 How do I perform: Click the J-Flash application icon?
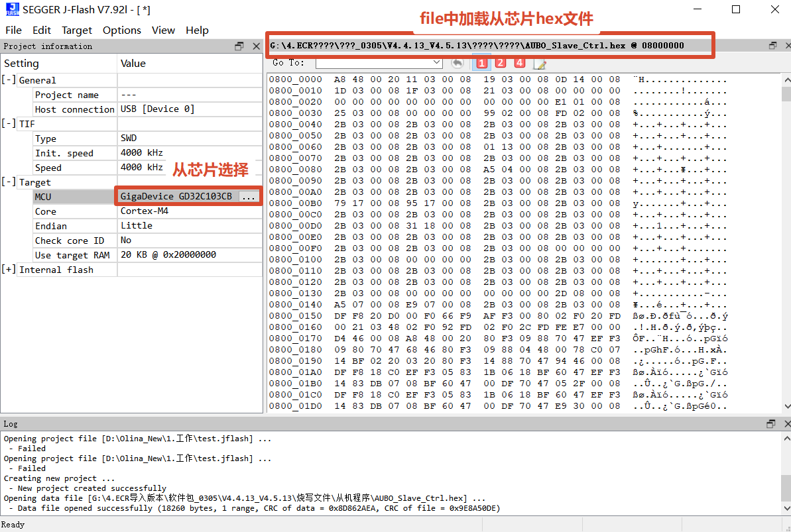click(x=12, y=9)
